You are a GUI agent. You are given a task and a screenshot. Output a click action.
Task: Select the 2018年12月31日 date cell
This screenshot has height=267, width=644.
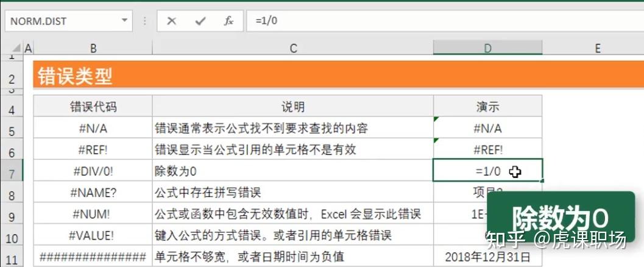tap(487, 256)
